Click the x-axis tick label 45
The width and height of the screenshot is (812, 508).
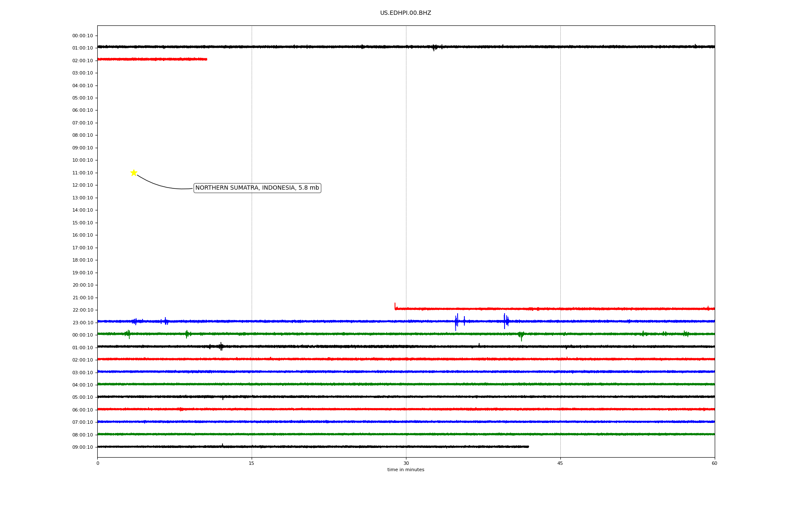pyautogui.click(x=560, y=463)
